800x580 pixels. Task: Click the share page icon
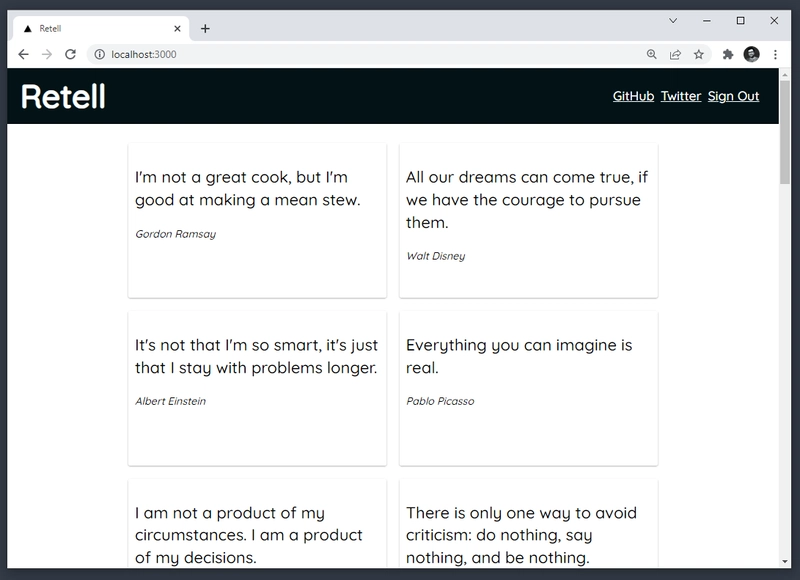tap(676, 55)
